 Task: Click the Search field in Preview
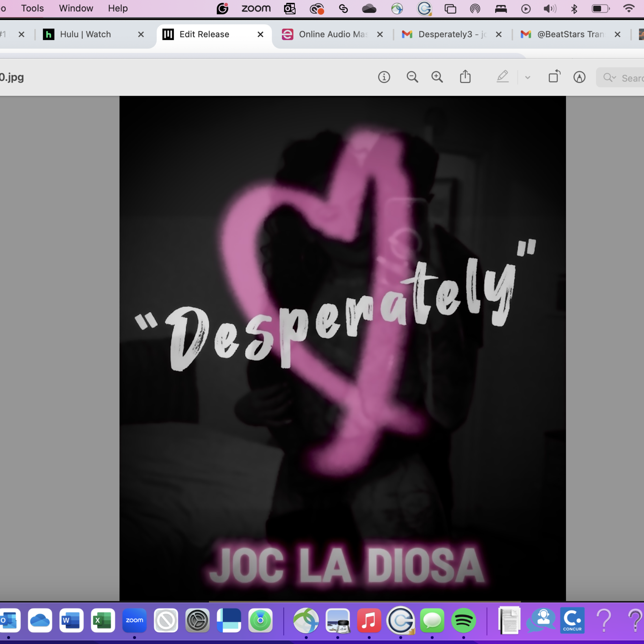click(x=632, y=78)
